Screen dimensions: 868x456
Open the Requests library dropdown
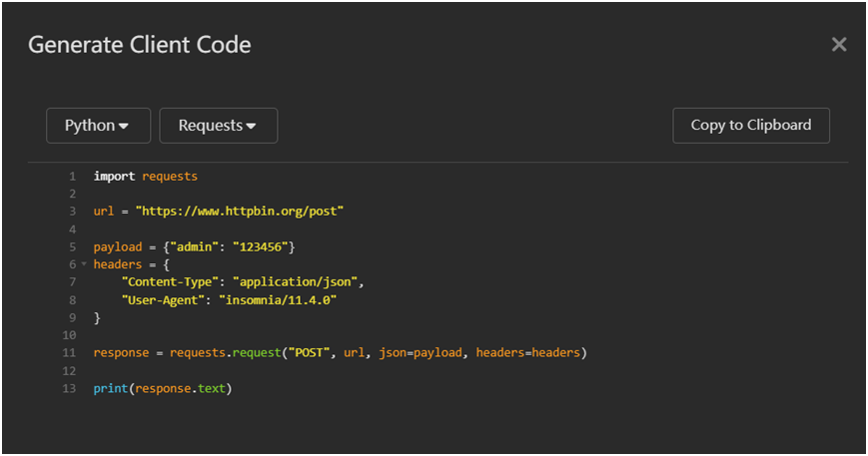coord(218,126)
